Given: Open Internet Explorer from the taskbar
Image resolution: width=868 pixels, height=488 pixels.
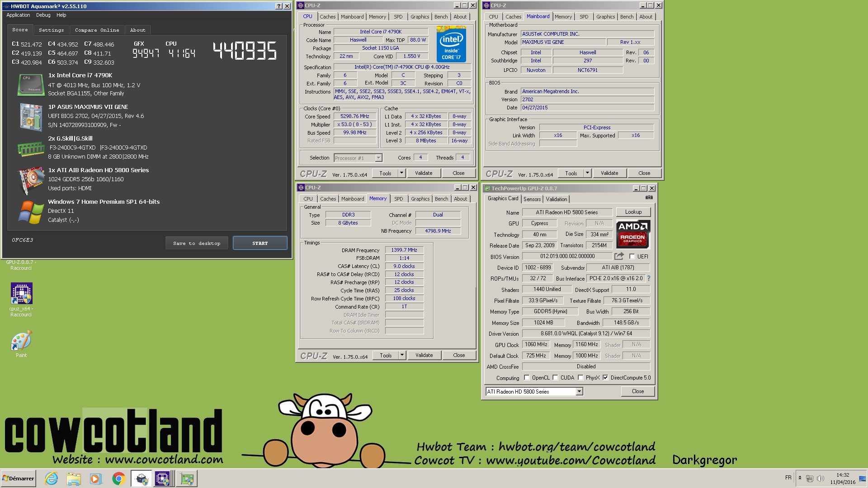Looking at the screenshot, I should point(52,479).
